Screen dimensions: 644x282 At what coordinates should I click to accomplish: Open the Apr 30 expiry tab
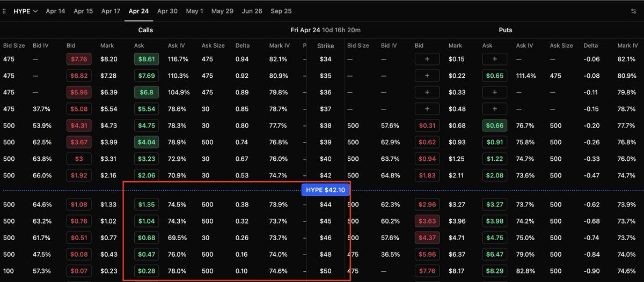[167, 11]
